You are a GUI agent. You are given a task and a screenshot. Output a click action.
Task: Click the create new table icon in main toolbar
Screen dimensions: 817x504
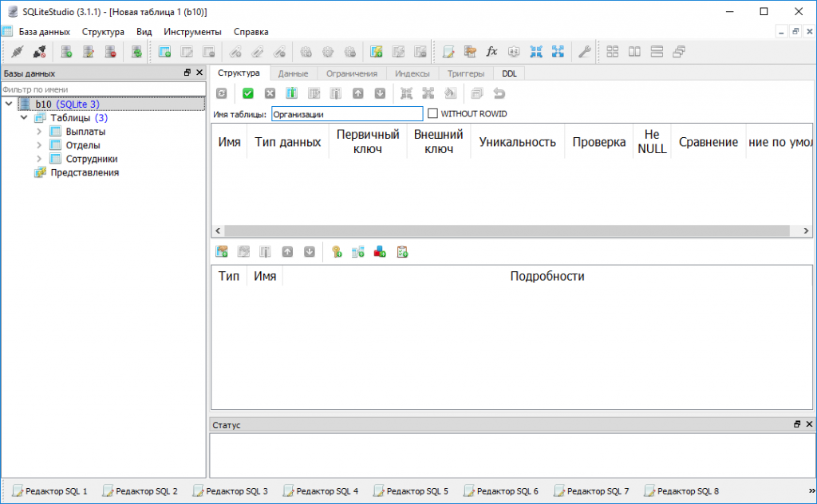click(164, 52)
